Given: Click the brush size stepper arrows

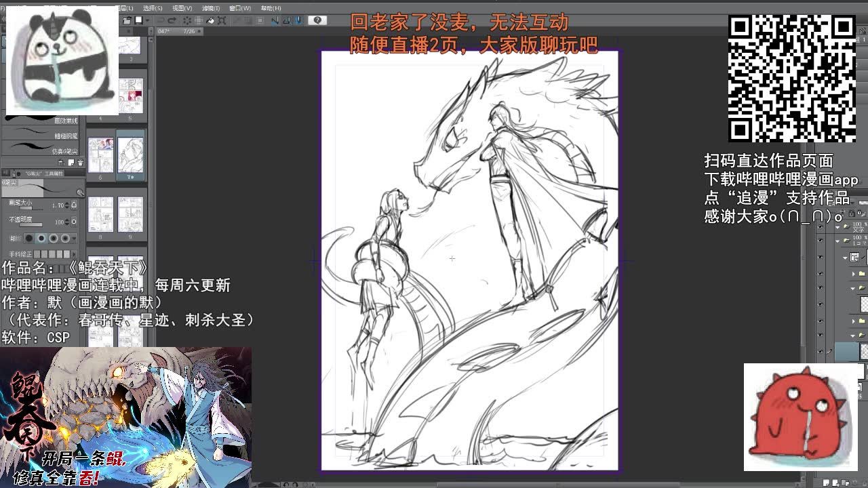Looking at the screenshot, I should [66, 205].
